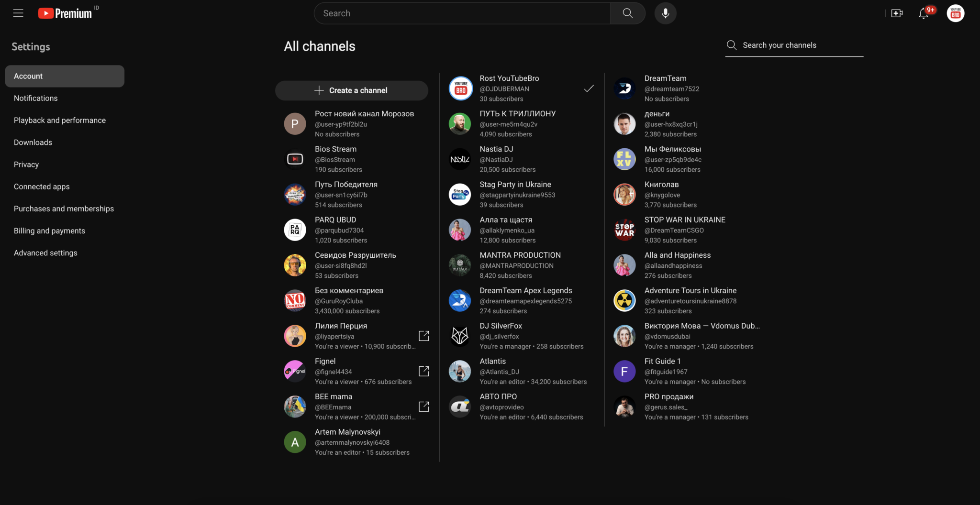The width and height of the screenshot is (980, 505).
Task: Open Billing and payments section
Action: (49, 231)
